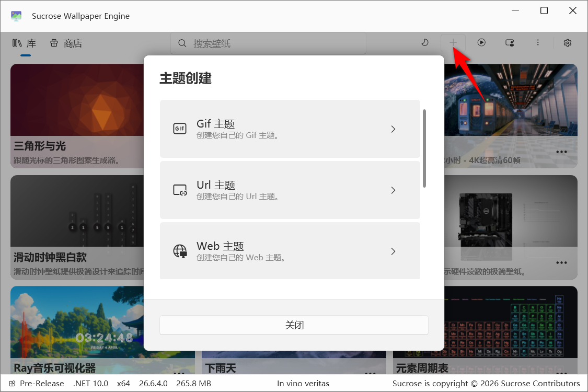Open Gif 主题 chevron arrow
This screenshot has width=588, height=392.
coord(393,129)
